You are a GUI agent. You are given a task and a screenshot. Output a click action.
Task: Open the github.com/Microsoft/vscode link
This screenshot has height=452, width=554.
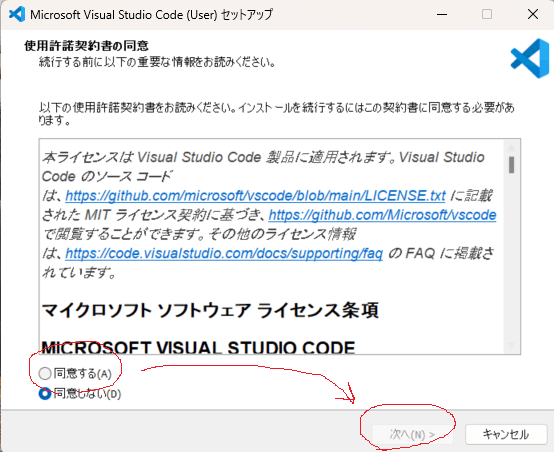click(x=382, y=215)
